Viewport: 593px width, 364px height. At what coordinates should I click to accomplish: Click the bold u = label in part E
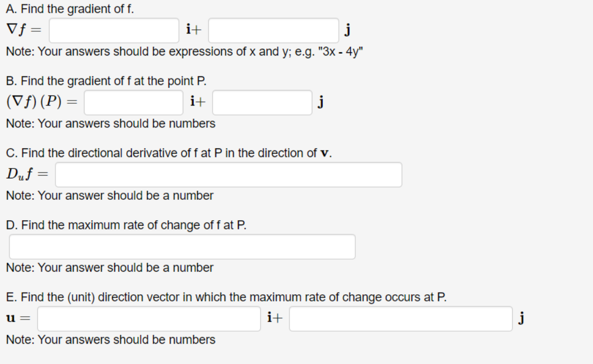[18, 318]
